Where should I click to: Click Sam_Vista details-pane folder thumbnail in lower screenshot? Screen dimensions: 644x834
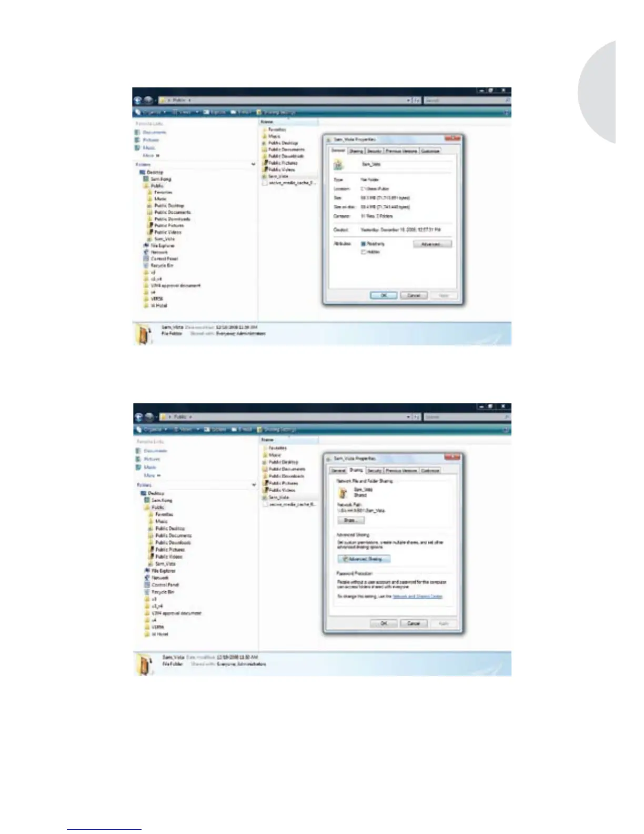(x=143, y=664)
